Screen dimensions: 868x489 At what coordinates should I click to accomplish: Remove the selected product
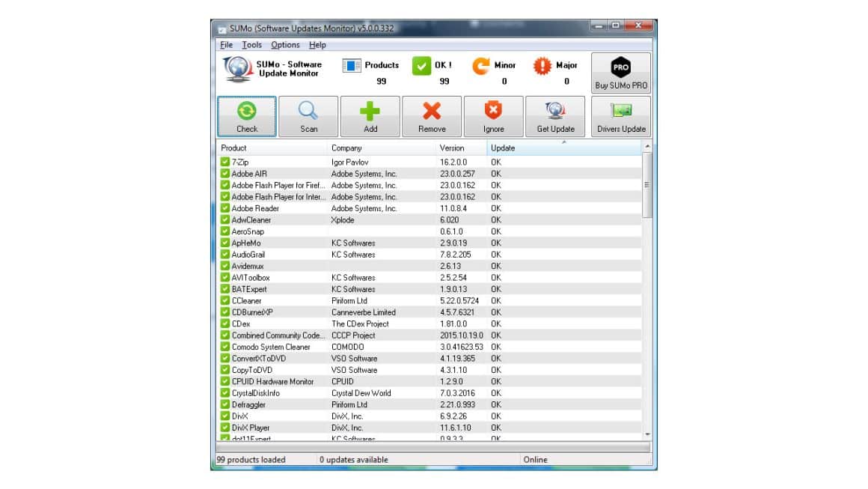[x=432, y=116]
